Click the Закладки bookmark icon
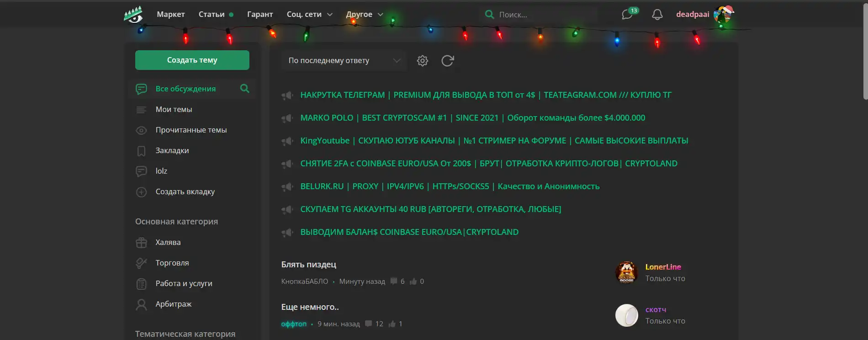Screen dimensions: 868x340 tap(142, 151)
